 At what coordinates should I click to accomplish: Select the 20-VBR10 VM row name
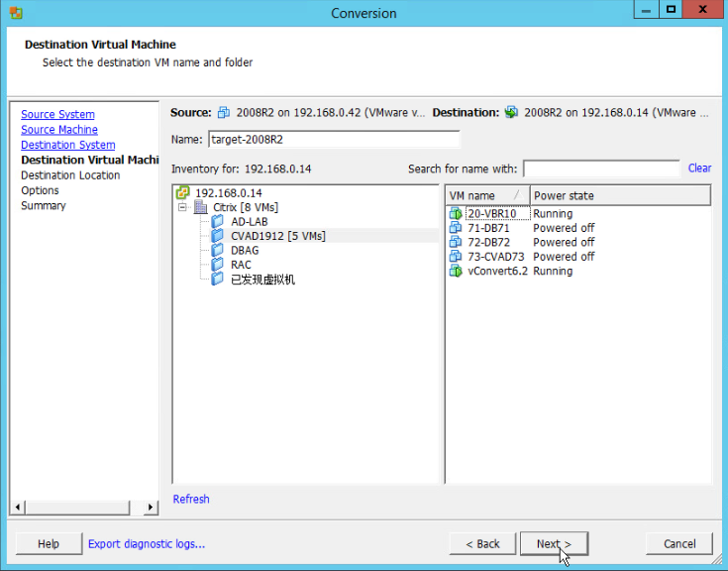point(492,214)
